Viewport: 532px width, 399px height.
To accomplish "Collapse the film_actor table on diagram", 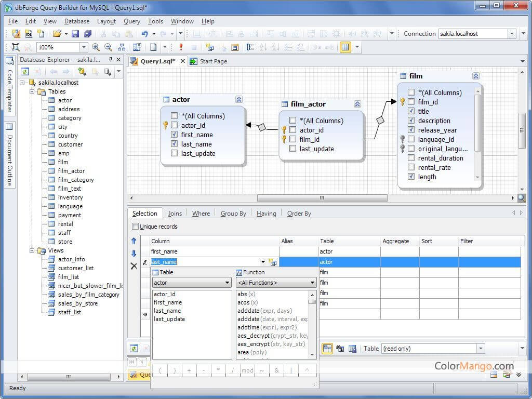I will (357, 104).
